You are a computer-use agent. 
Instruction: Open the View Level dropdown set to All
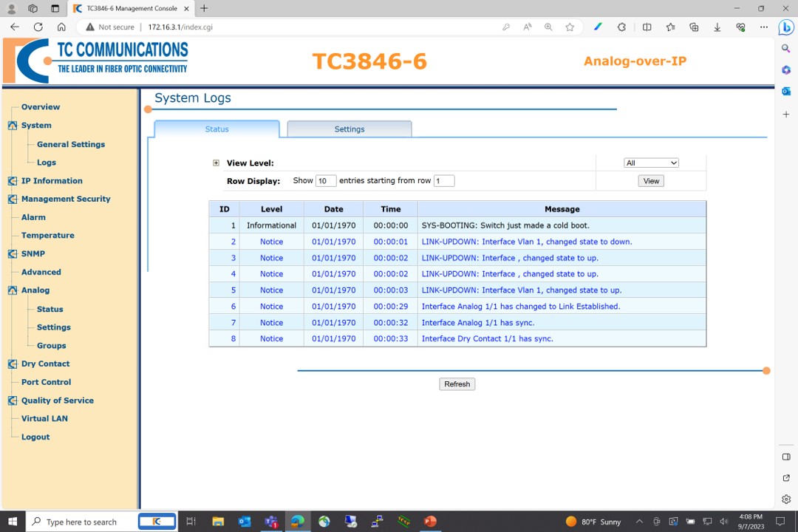(x=651, y=163)
